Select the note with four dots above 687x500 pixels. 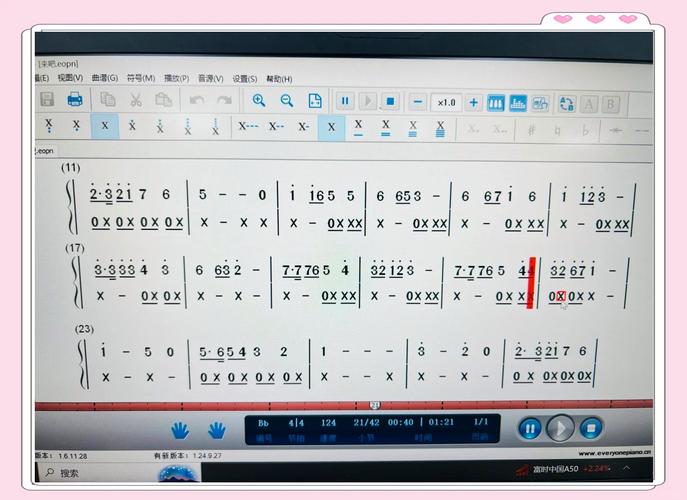[215, 126]
